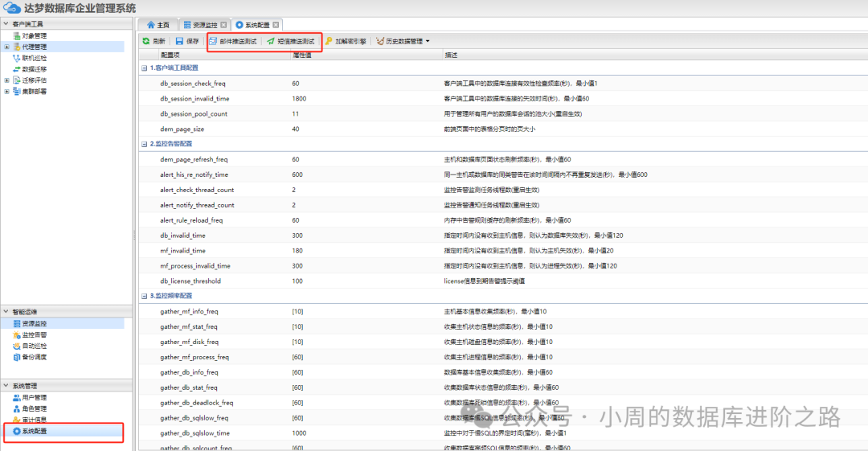Edit the 1800 value for db_session_invalid_time
This screenshot has width=868, height=451.
tap(299, 99)
